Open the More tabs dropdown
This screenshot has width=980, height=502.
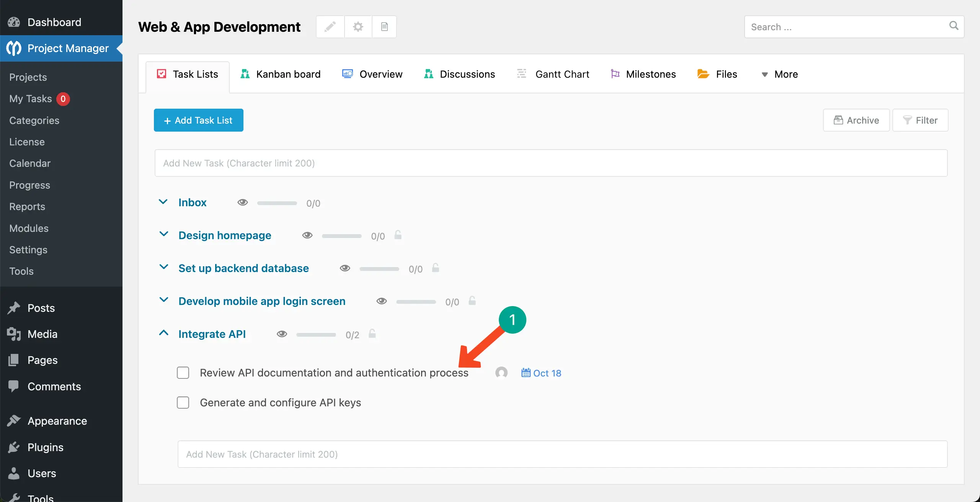(x=780, y=74)
